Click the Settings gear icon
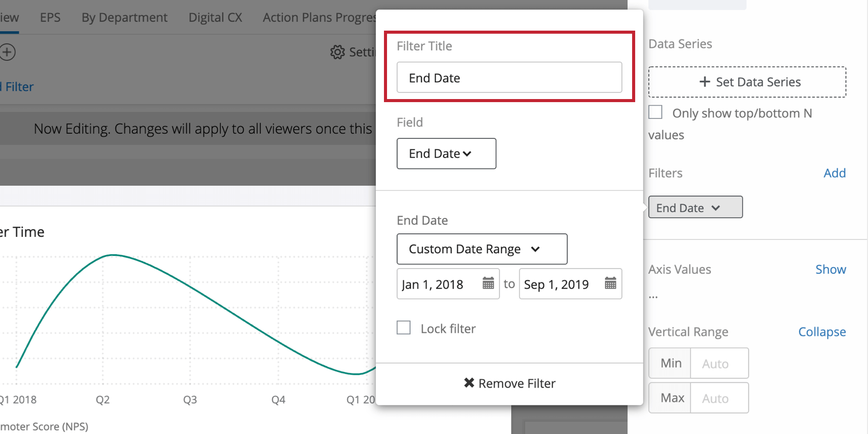Screen dimensions: 868x434 tap(337, 52)
